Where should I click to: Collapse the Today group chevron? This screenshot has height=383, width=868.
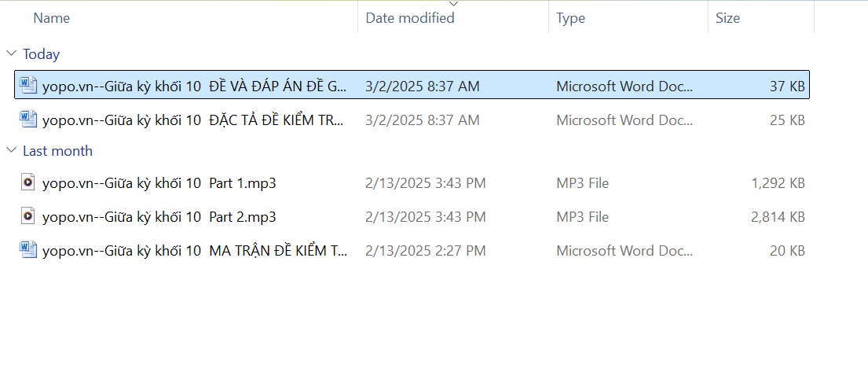(x=11, y=53)
